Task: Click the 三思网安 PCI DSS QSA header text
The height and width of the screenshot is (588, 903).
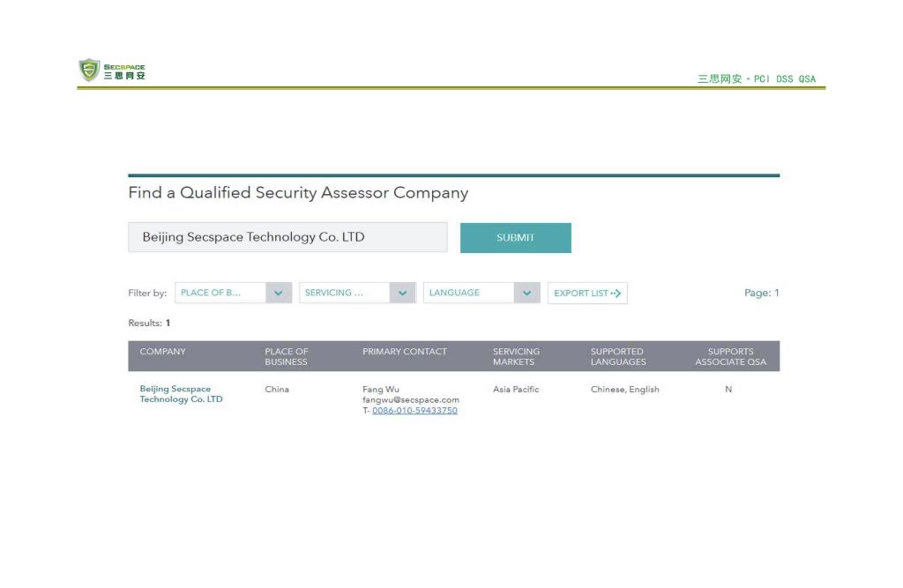Action: pyautogui.click(x=757, y=78)
